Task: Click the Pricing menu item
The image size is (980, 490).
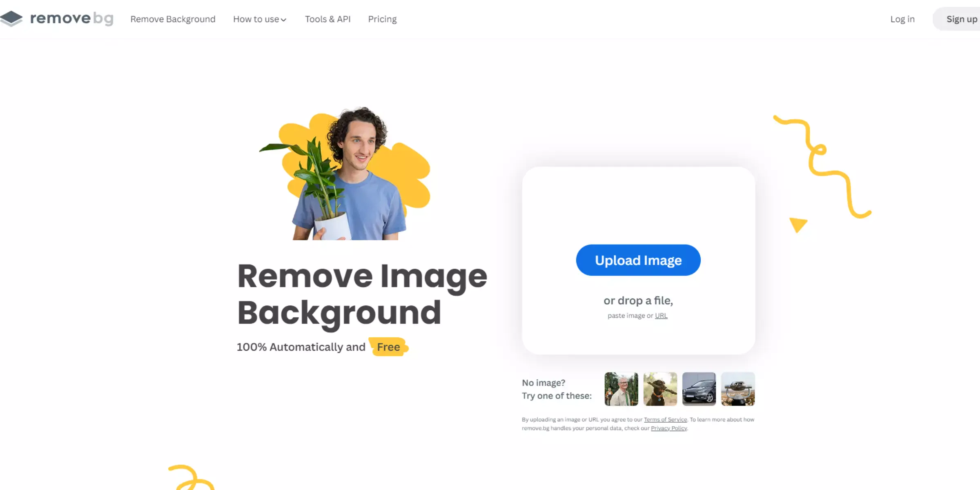Action: click(x=382, y=19)
